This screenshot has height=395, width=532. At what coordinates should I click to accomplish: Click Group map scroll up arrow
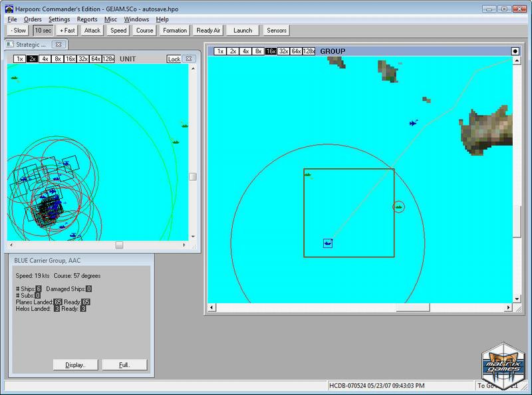[517, 61]
